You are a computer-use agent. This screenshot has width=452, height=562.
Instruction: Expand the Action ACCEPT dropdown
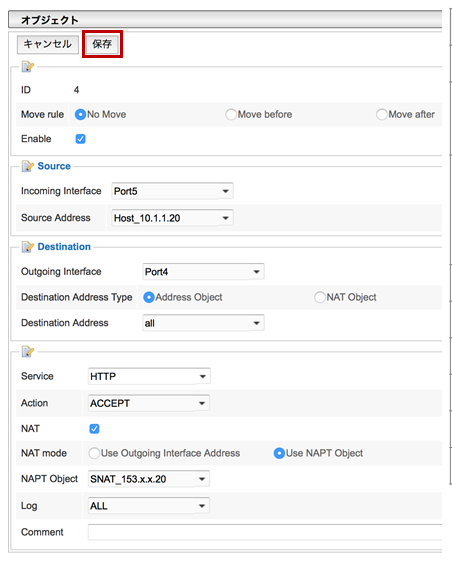[149, 403]
